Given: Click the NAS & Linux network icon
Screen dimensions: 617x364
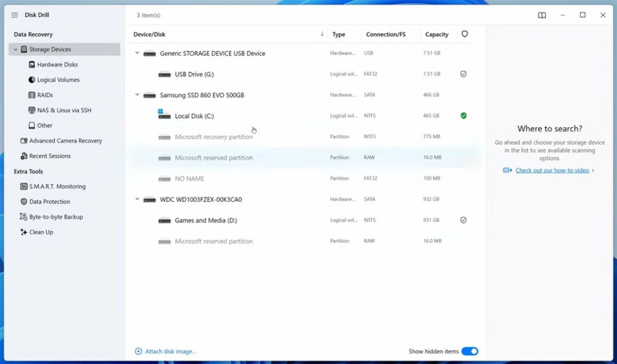Looking at the screenshot, I should 32,110.
